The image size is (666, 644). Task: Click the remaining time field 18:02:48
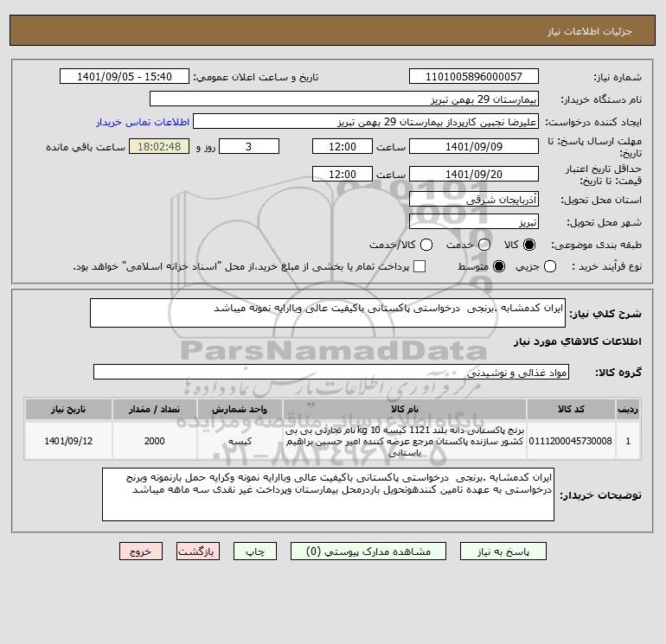pos(159,146)
